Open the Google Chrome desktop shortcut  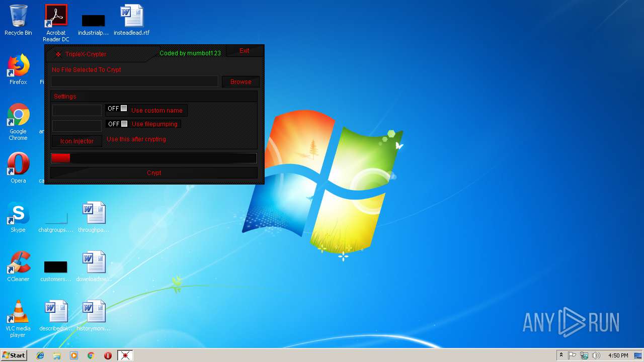18,122
